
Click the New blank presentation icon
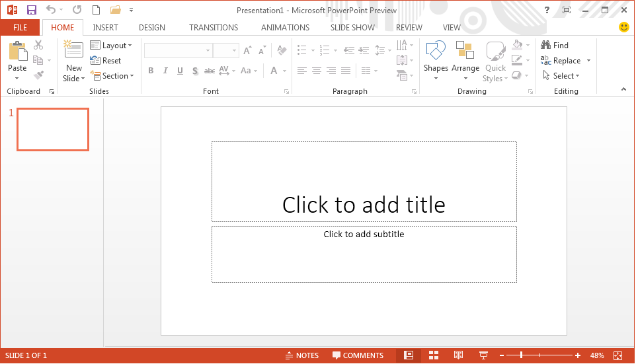click(x=96, y=10)
